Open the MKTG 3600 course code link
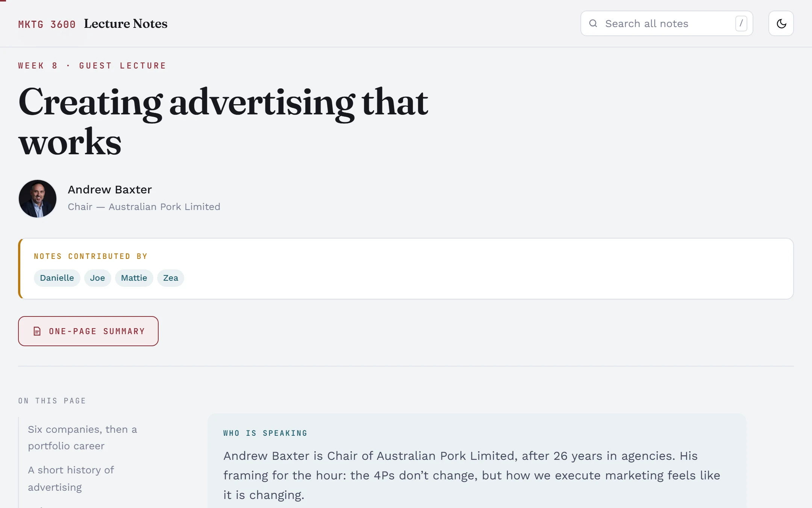This screenshot has width=812, height=508. coord(47,24)
